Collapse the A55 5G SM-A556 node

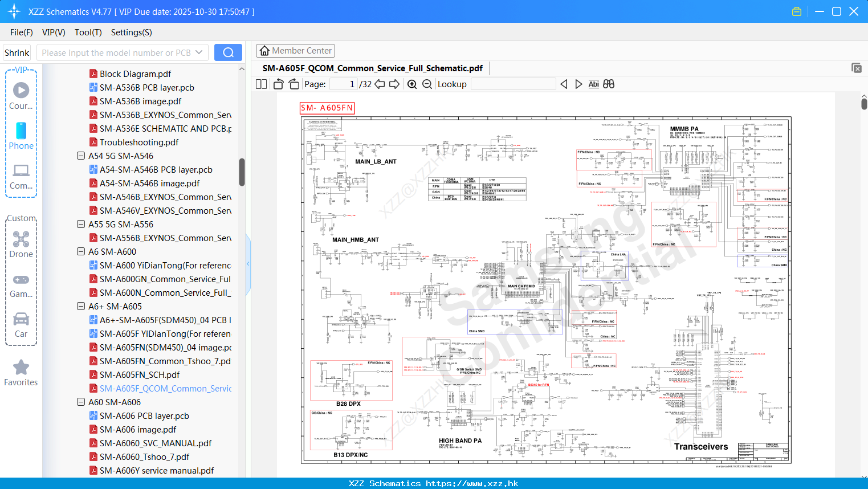click(x=81, y=224)
